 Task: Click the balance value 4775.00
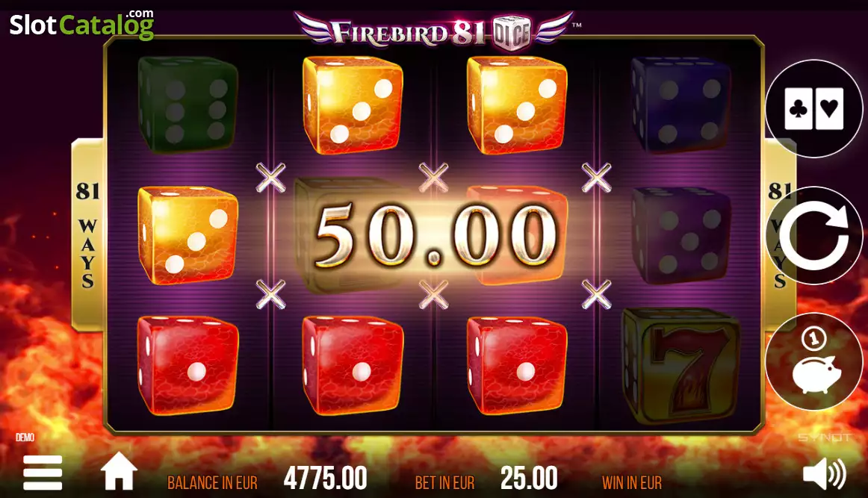[326, 478]
